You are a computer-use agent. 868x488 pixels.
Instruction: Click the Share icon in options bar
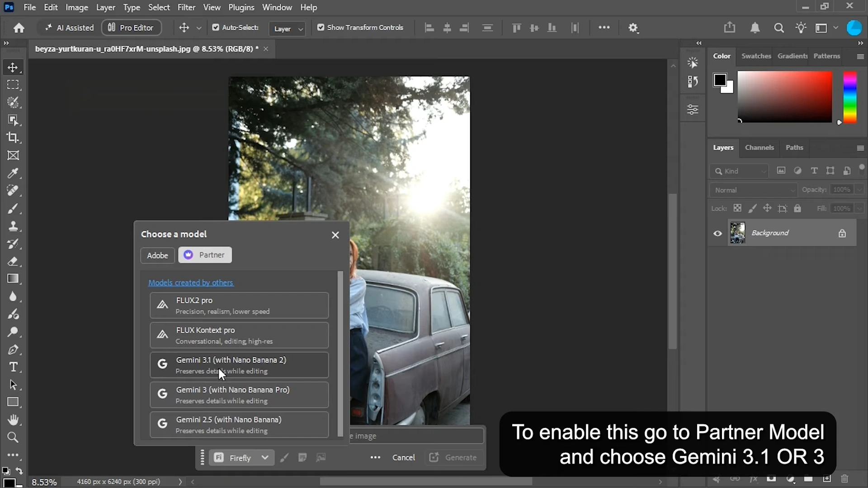[729, 28]
